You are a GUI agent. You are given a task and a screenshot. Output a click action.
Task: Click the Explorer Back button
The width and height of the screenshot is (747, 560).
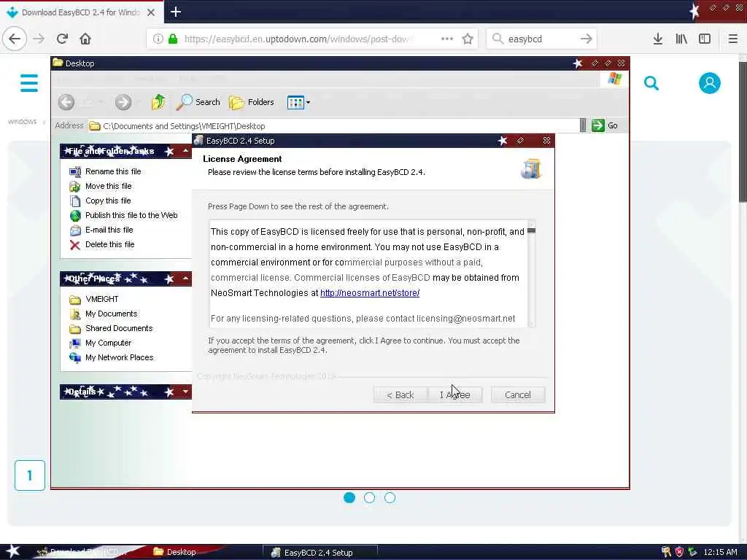pos(66,102)
